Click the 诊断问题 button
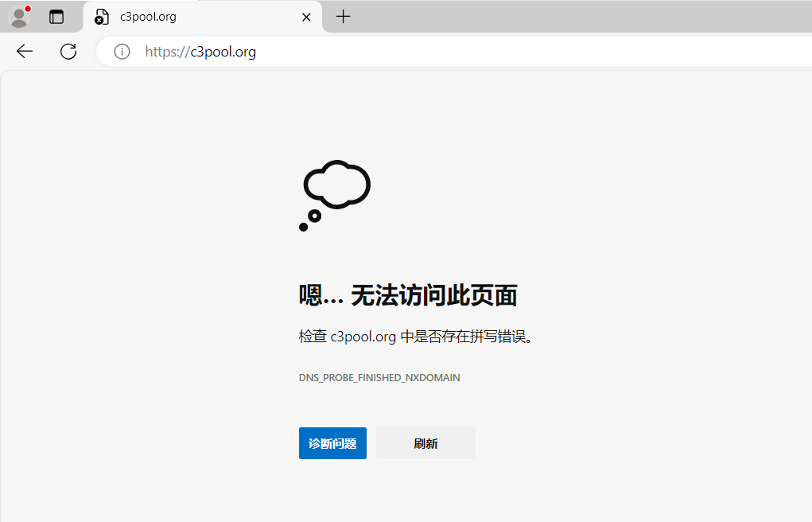 tap(332, 443)
